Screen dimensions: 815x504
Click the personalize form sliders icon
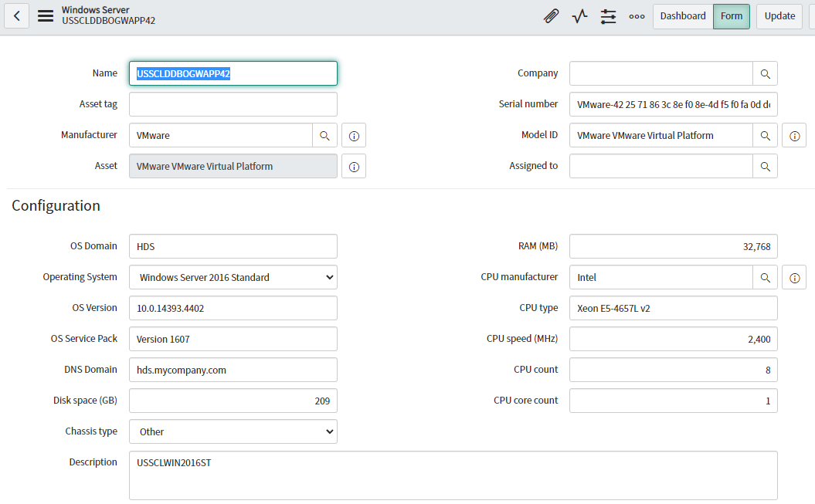[x=608, y=16]
